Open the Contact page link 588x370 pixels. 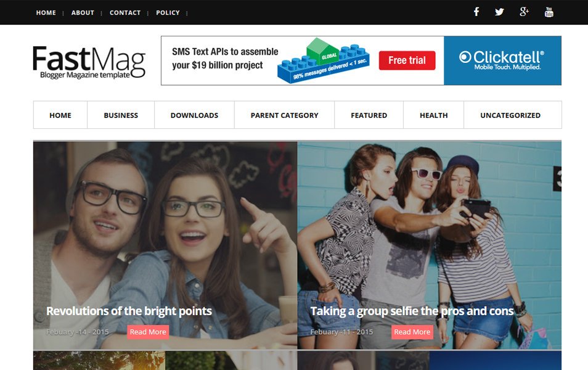(125, 13)
